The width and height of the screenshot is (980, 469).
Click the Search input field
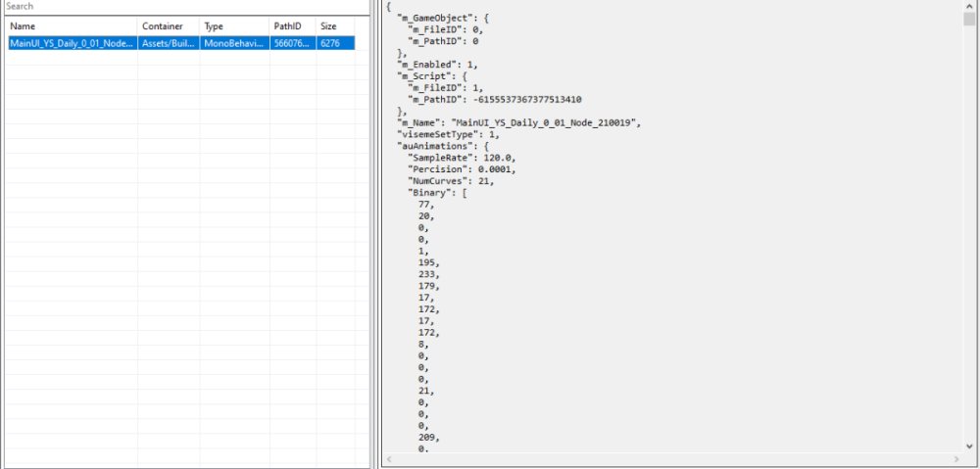(x=184, y=7)
